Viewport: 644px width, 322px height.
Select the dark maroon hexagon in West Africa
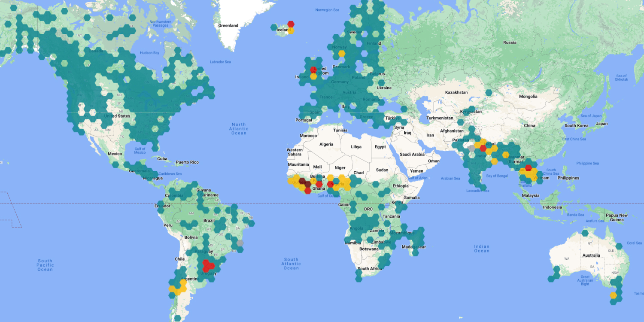307,184
